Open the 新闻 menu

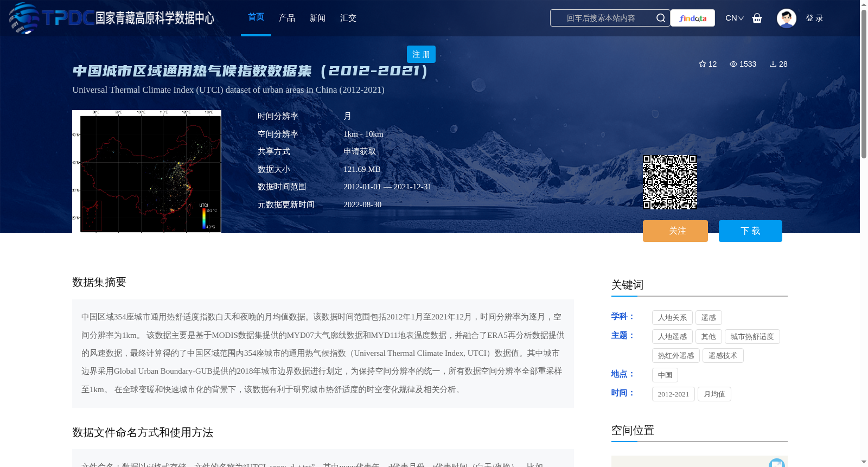tap(317, 18)
